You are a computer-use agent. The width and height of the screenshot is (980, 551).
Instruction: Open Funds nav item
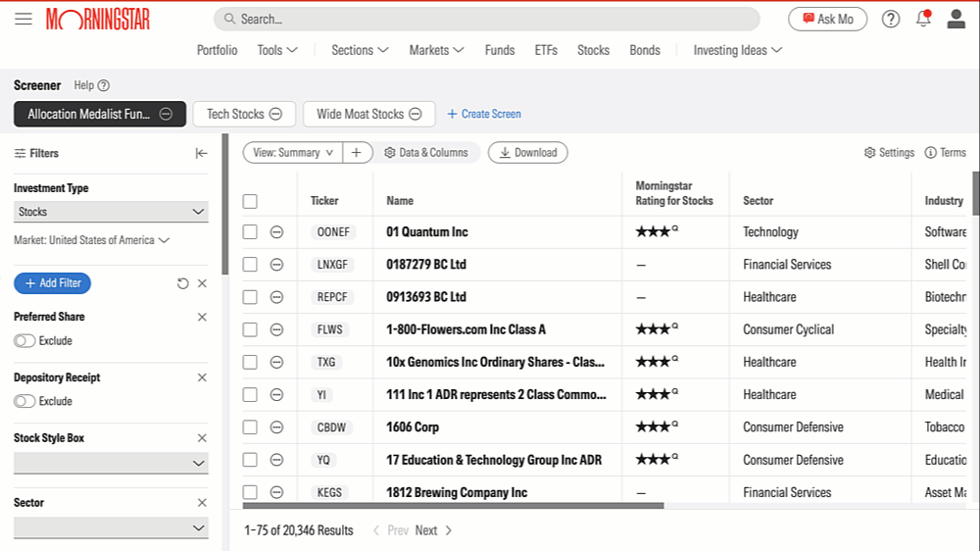[x=500, y=50]
